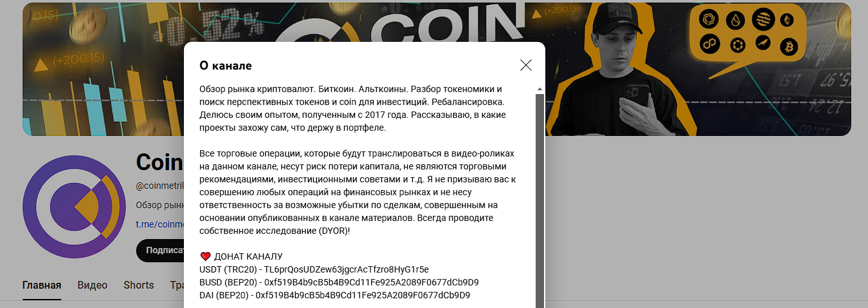Click the striped Aptos coin icon in the banner
The height and width of the screenshot is (308, 868).
point(765,18)
